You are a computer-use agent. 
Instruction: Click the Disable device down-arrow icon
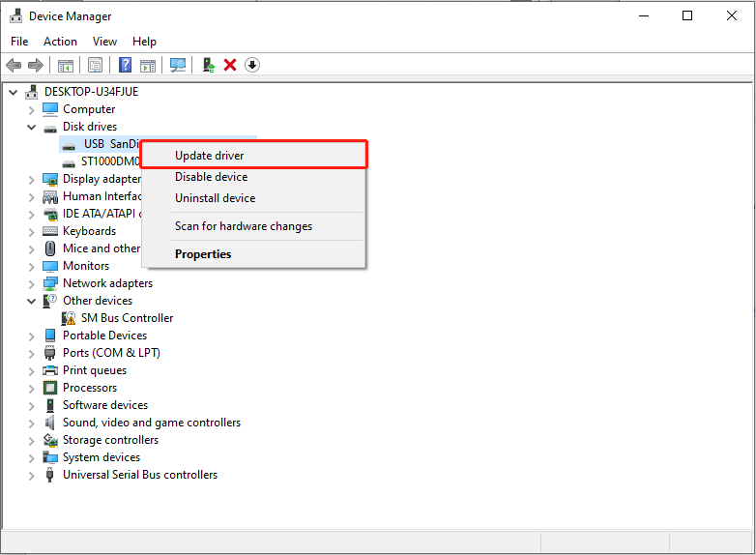(252, 65)
